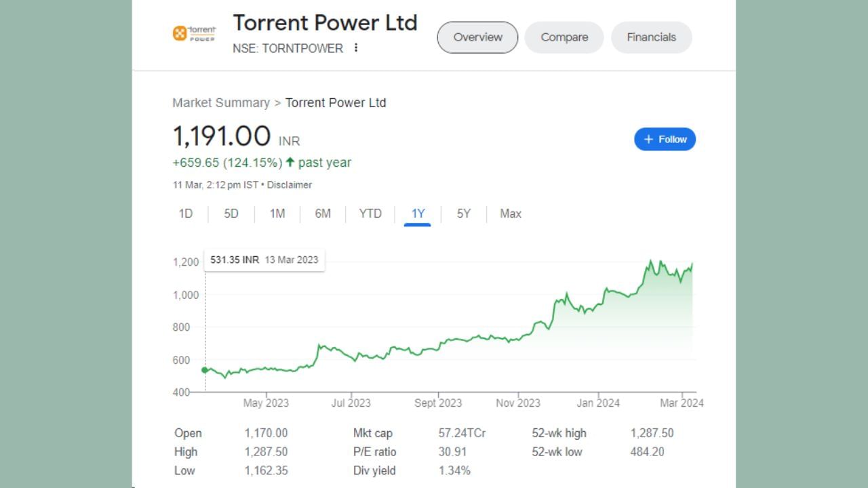
Task: Select the YTD time range
Action: [370, 213]
